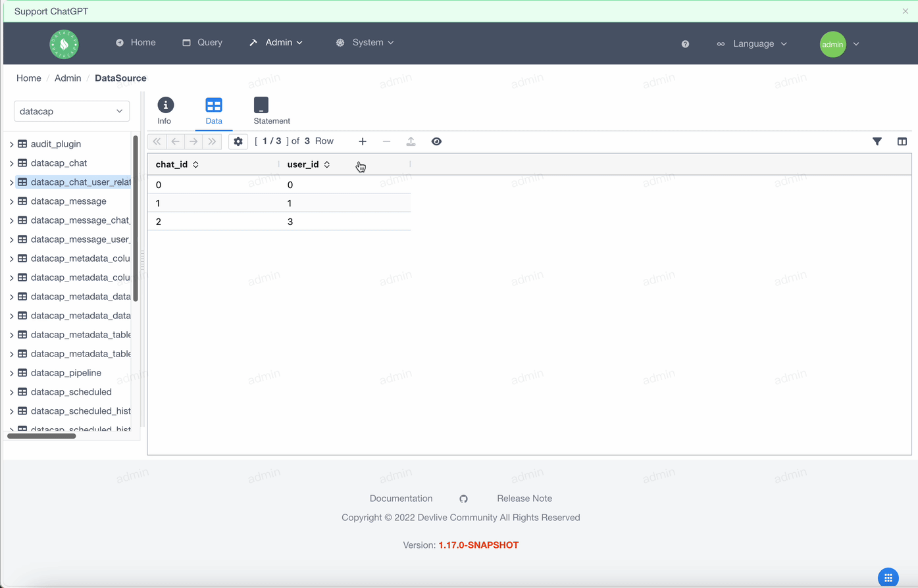Sort by user_id column

pyautogui.click(x=326, y=164)
